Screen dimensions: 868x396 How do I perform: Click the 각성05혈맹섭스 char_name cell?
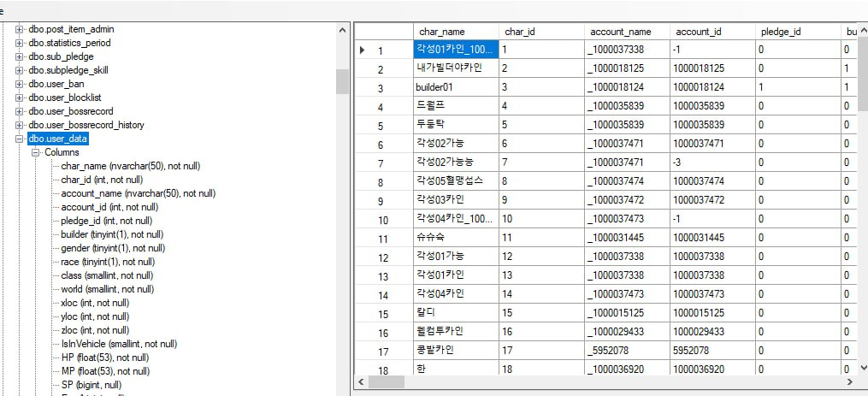456,181
